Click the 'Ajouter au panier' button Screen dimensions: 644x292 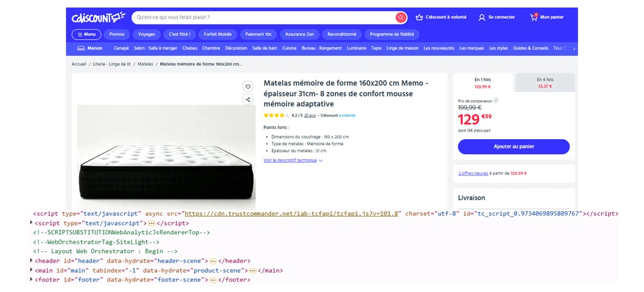point(514,147)
